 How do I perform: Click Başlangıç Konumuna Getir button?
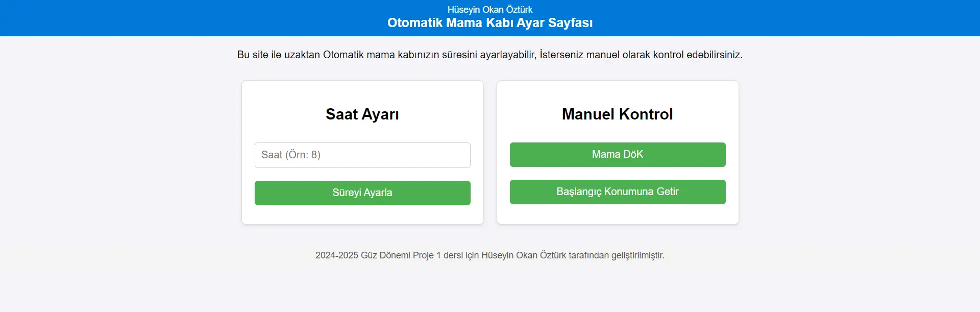(618, 192)
